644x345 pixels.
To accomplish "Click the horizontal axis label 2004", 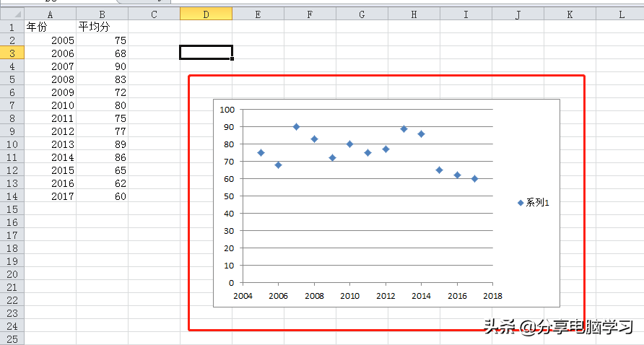I will coord(243,296).
